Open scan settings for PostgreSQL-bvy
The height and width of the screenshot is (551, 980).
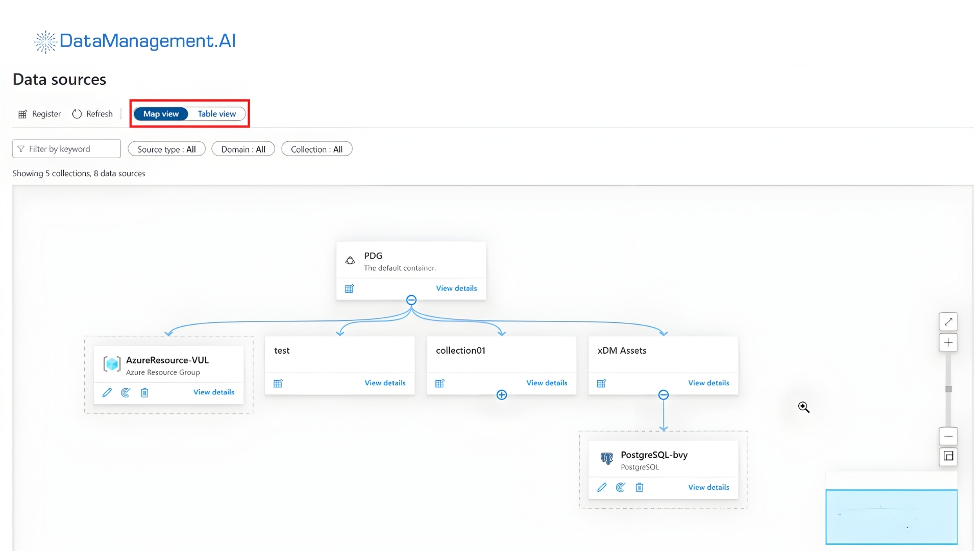pyautogui.click(x=620, y=487)
